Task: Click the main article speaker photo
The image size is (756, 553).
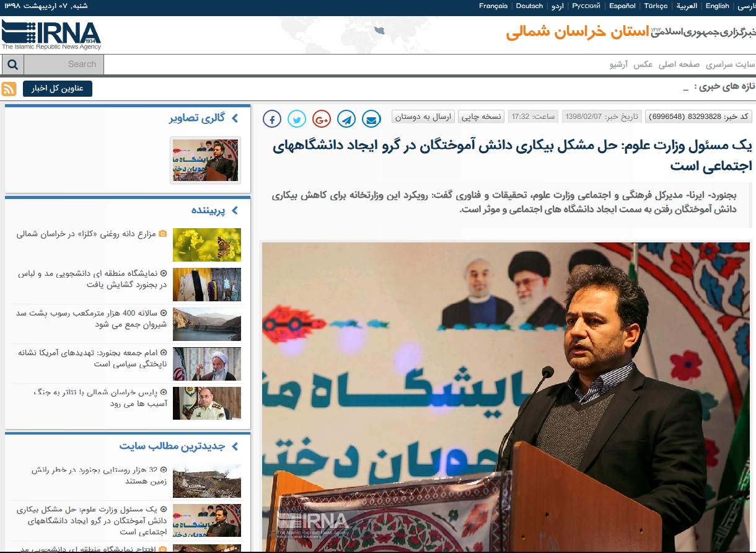Action: 506,397
